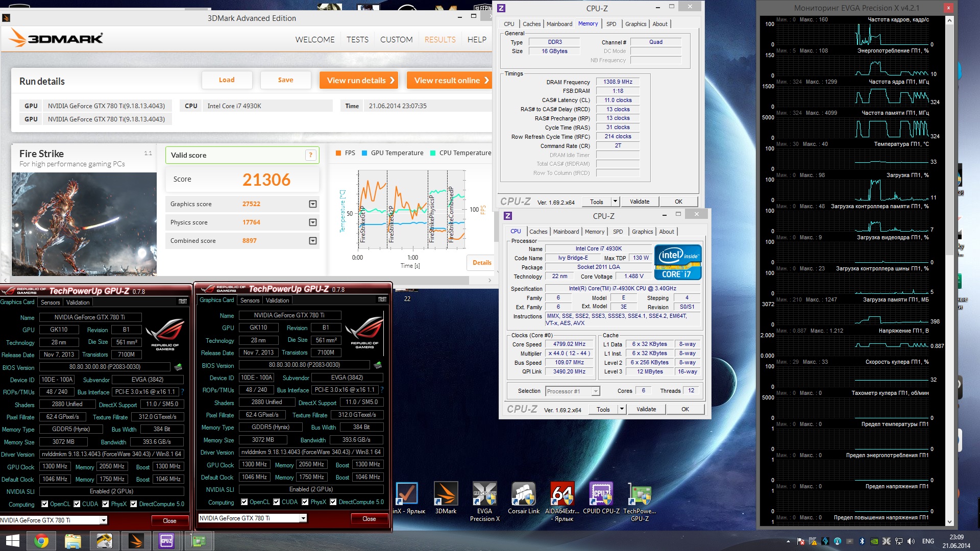
Task: Open GPU selector dropdown in left GPU-Z
Action: [x=104, y=520]
